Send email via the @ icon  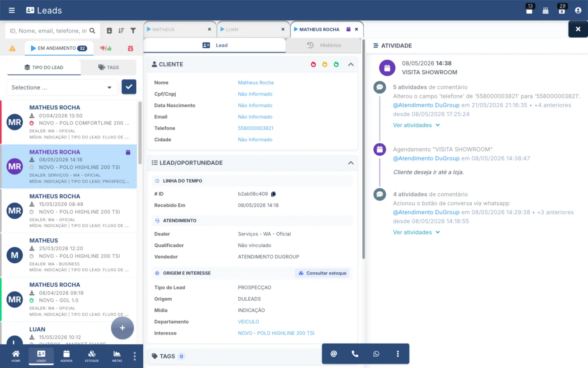pyautogui.click(x=334, y=354)
